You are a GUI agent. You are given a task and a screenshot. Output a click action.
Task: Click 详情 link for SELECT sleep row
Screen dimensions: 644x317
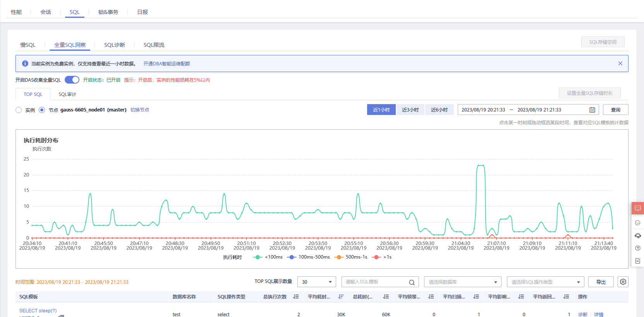pos(599,314)
